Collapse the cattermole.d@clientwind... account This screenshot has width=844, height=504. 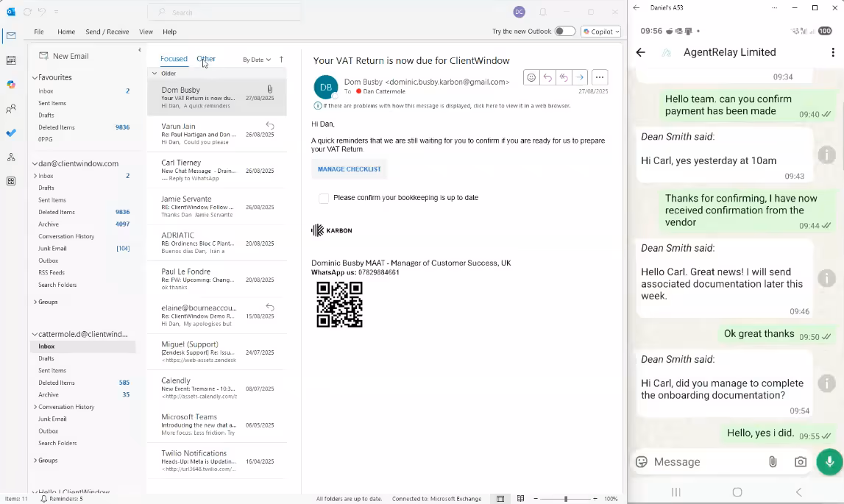point(35,334)
